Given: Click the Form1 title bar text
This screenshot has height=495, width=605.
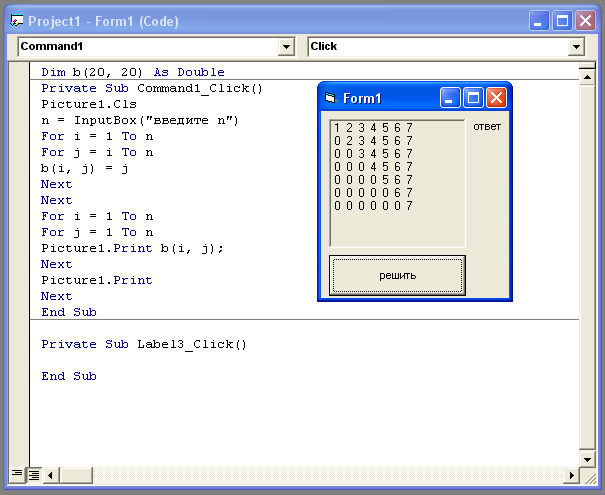Looking at the screenshot, I should click(x=362, y=98).
